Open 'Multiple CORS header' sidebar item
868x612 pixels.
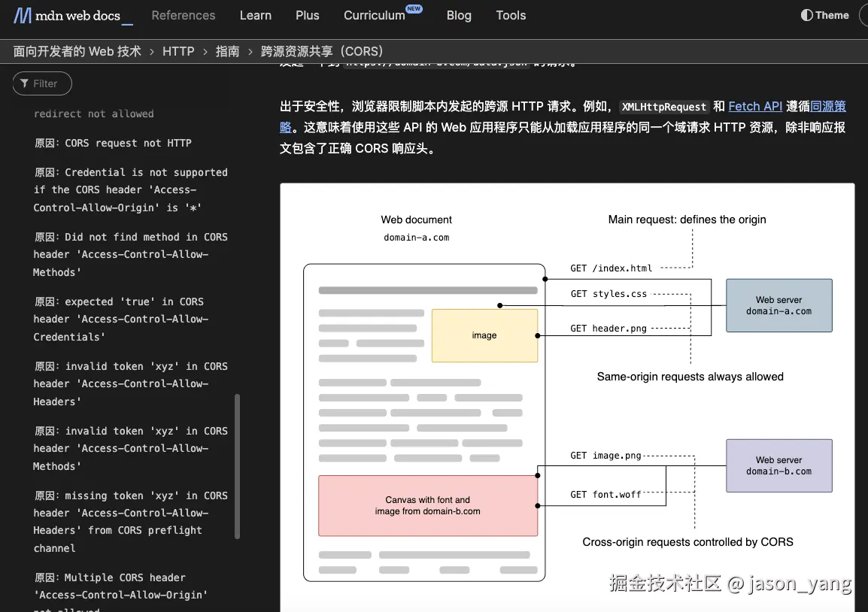click(x=120, y=594)
